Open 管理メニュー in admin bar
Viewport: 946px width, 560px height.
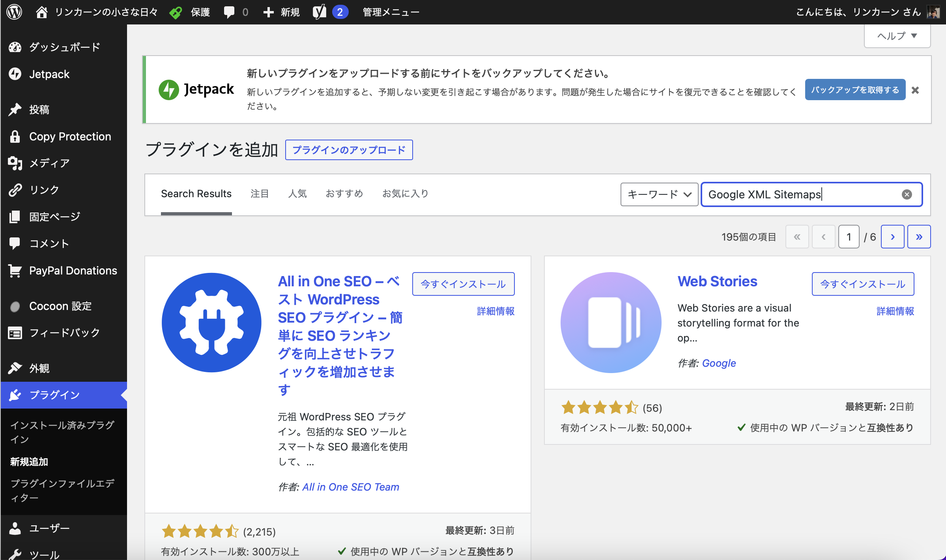pos(391,12)
